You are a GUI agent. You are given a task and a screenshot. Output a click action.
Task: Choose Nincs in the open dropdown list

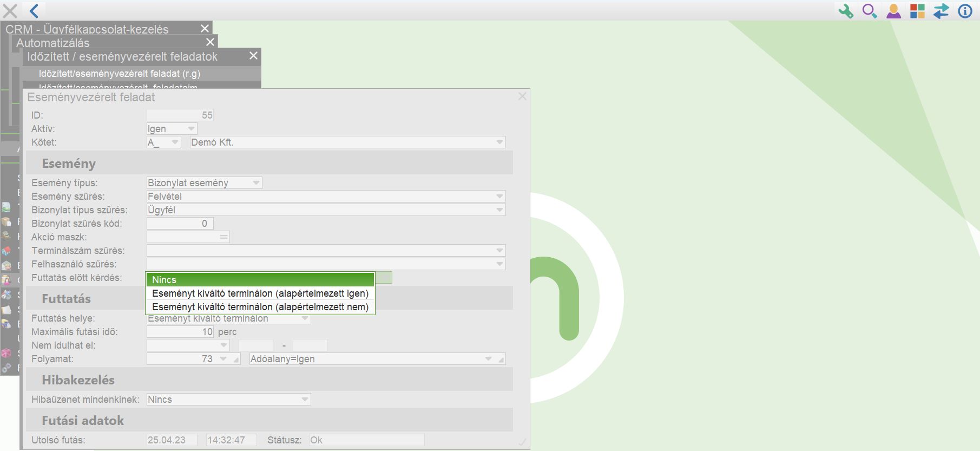[x=260, y=280]
